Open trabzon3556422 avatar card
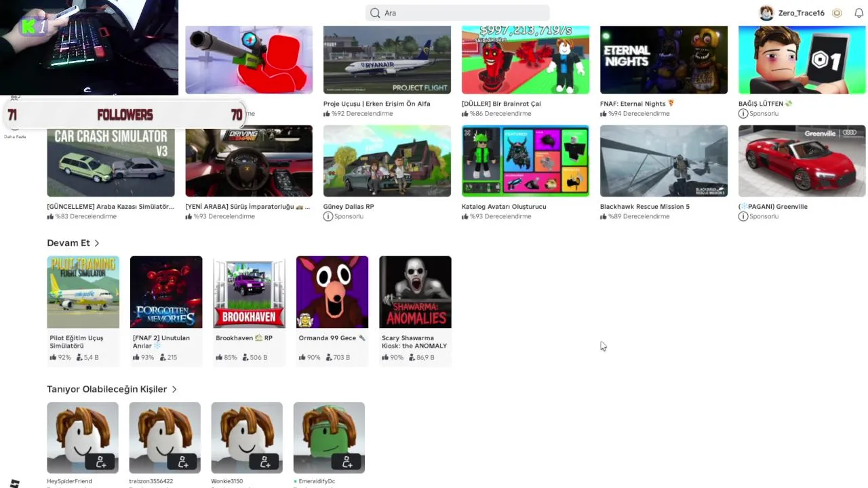Screen dimensions: 868x488 (165, 438)
